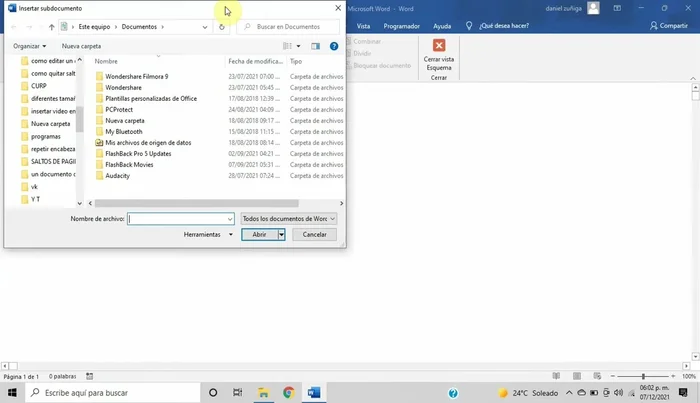This screenshot has height=403, width=700.
Task: Refresh the Documentos folder listing
Action: [221, 27]
